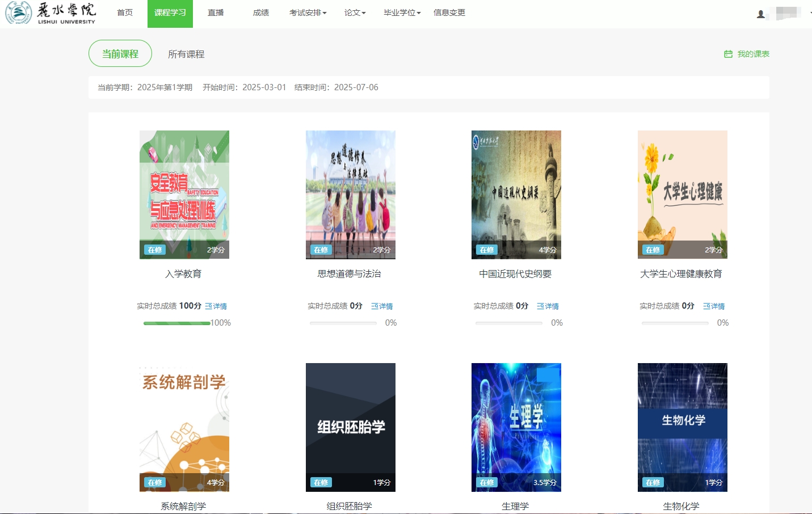
Task: Click 详情 icon for 大学生心理健康教育 score
Action: coord(706,306)
